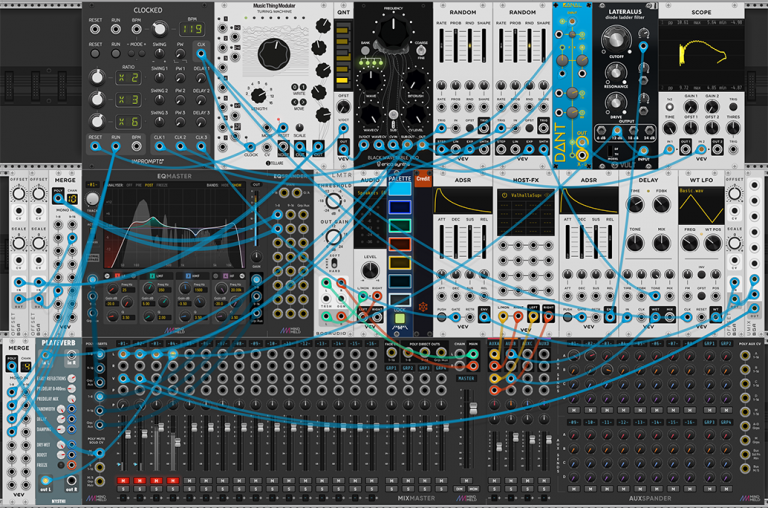
Task: Click the 12 dB output jack on Lateralus
Action: pos(617,131)
